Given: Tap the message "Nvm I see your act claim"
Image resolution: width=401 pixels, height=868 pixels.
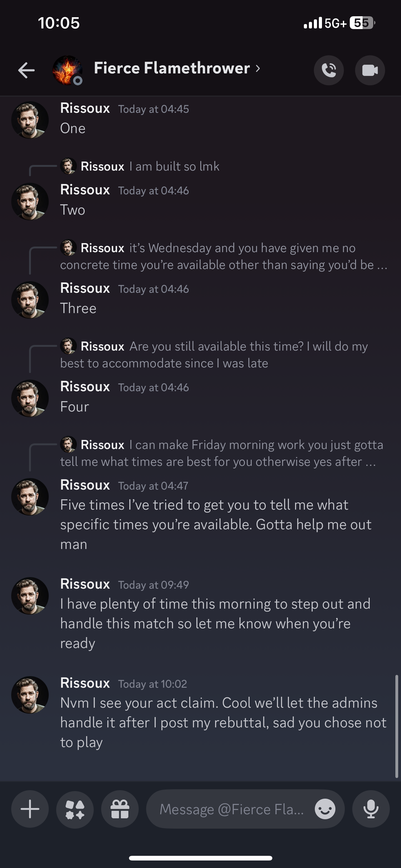Looking at the screenshot, I should pyautogui.click(x=222, y=722).
